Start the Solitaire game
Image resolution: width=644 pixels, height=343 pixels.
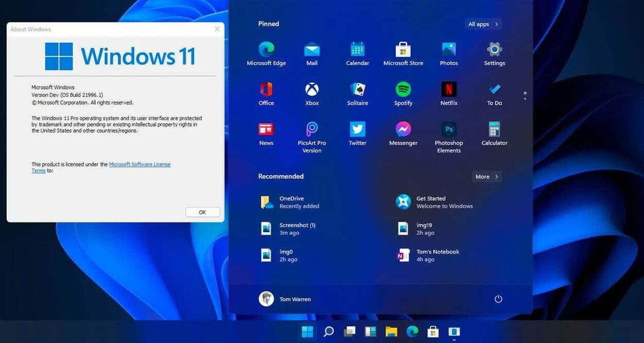tap(358, 94)
